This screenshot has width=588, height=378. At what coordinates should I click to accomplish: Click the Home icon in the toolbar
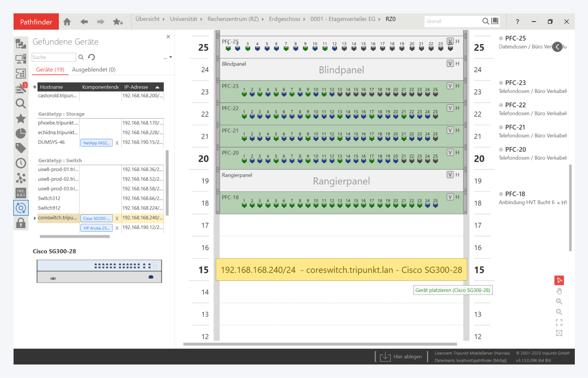[x=67, y=22]
